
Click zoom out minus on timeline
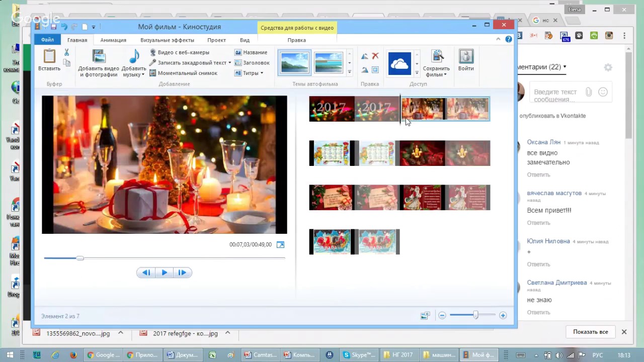tap(442, 315)
